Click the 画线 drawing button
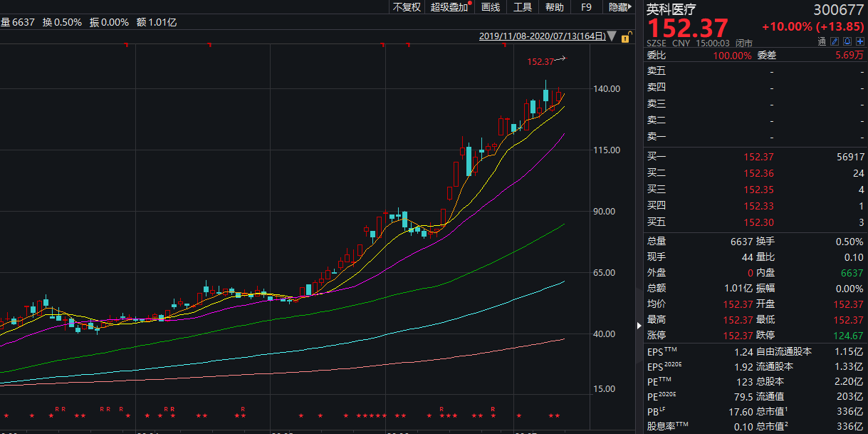 [491, 7]
